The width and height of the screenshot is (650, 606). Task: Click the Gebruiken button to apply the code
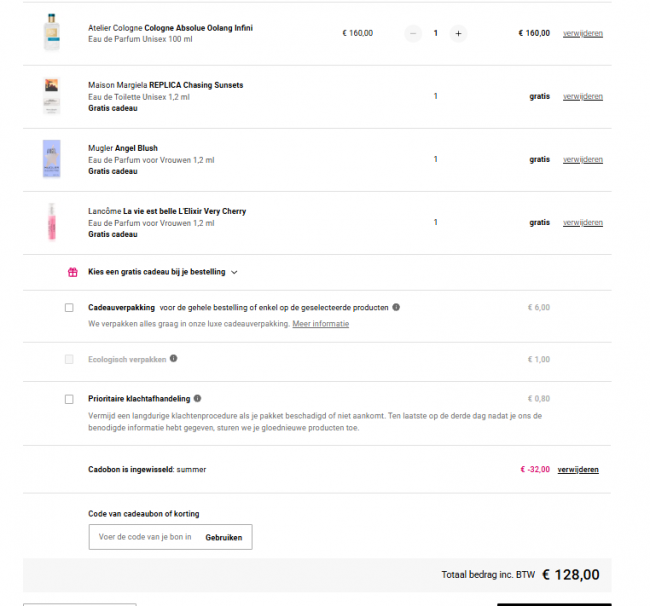pyautogui.click(x=224, y=537)
